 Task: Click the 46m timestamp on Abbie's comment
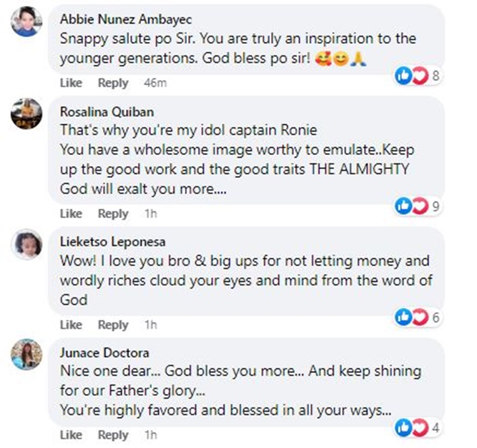pyautogui.click(x=155, y=83)
